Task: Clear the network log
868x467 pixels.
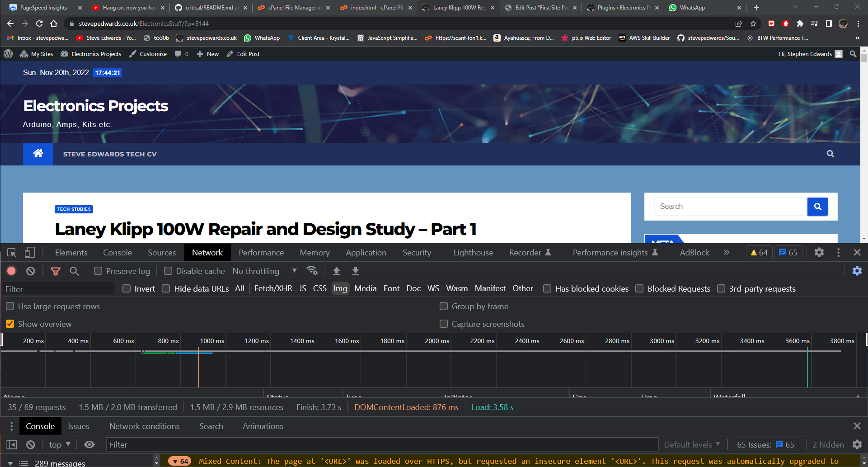Action: (30, 271)
